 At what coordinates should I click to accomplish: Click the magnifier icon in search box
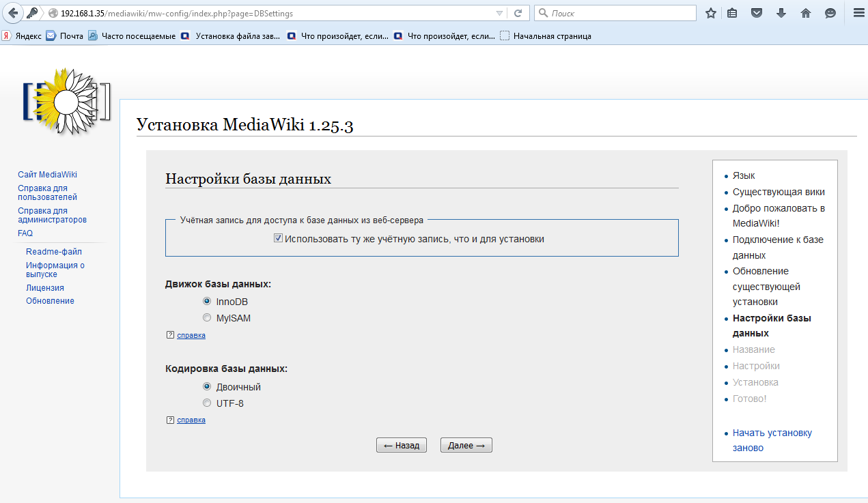544,13
